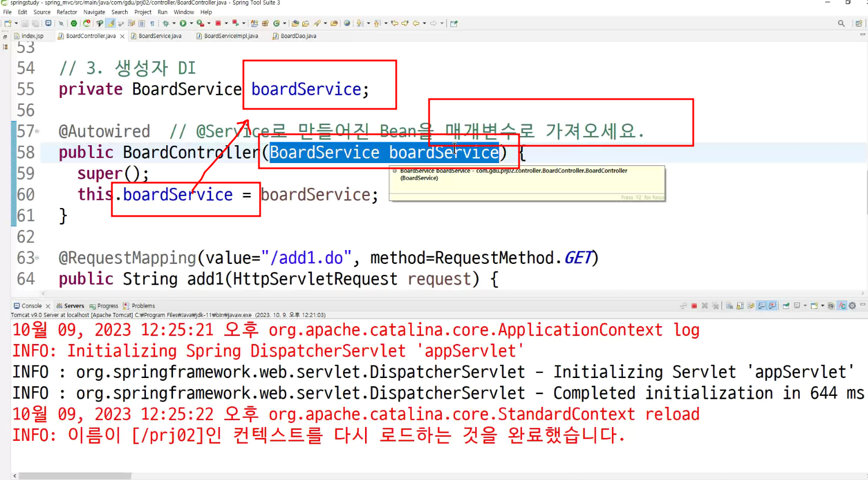Toggle Word Wrap in console toolbar
The image size is (868, 480).
tap(750, 306)
